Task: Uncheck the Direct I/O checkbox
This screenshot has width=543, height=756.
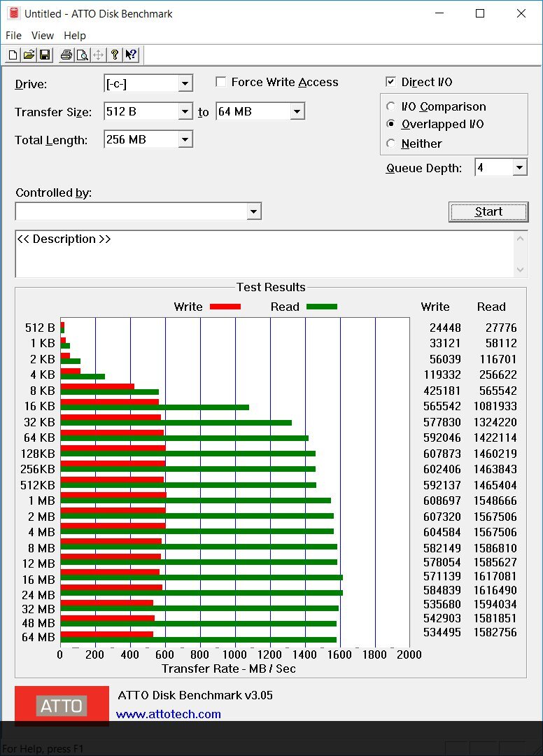Action: click(x=391, y=83)
